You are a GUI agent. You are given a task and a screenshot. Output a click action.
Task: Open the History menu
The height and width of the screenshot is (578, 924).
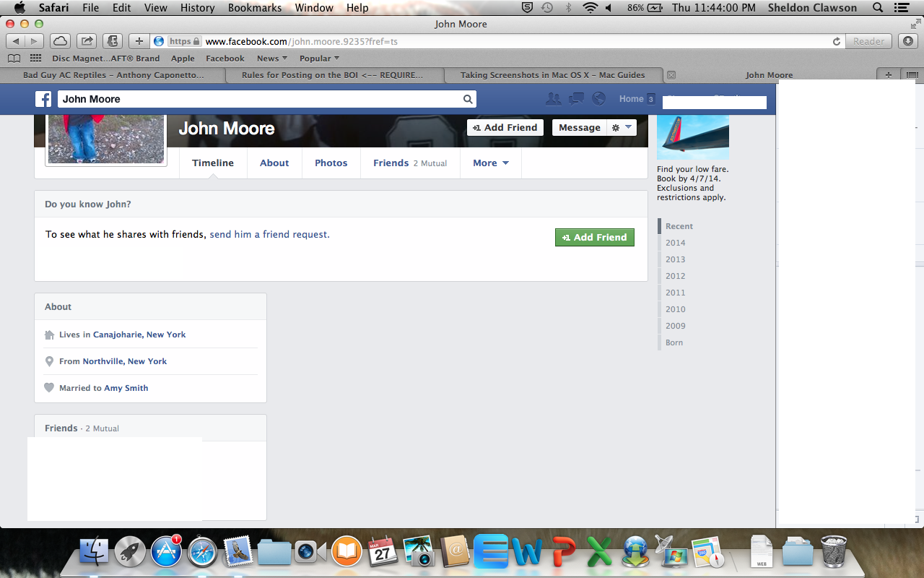197,8
